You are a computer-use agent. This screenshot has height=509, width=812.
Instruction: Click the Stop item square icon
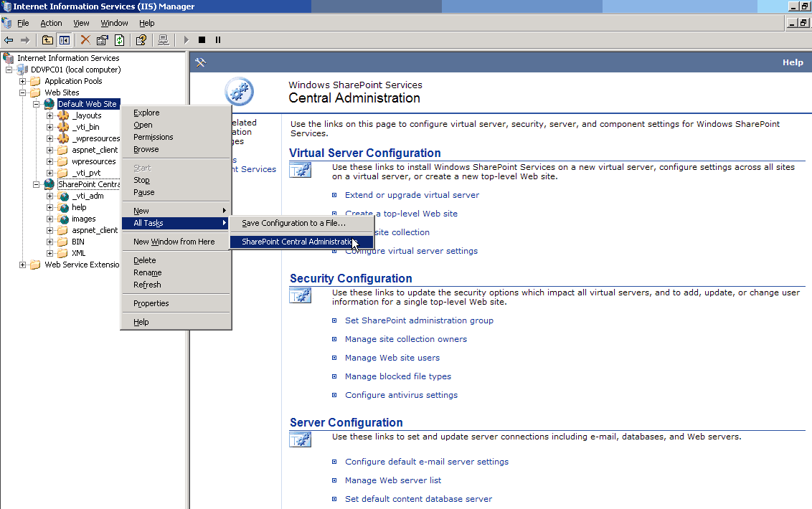(202, 40)
